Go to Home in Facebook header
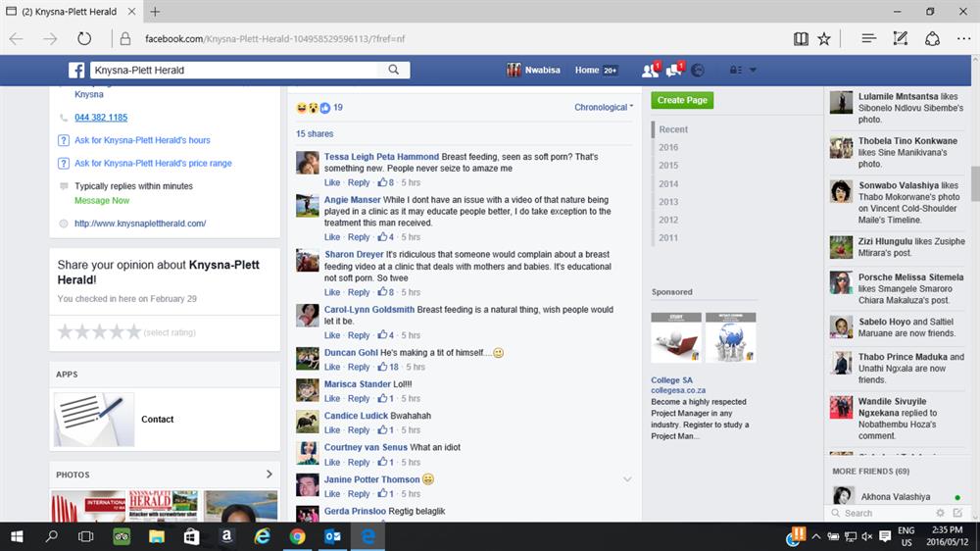 click(587, 70)
